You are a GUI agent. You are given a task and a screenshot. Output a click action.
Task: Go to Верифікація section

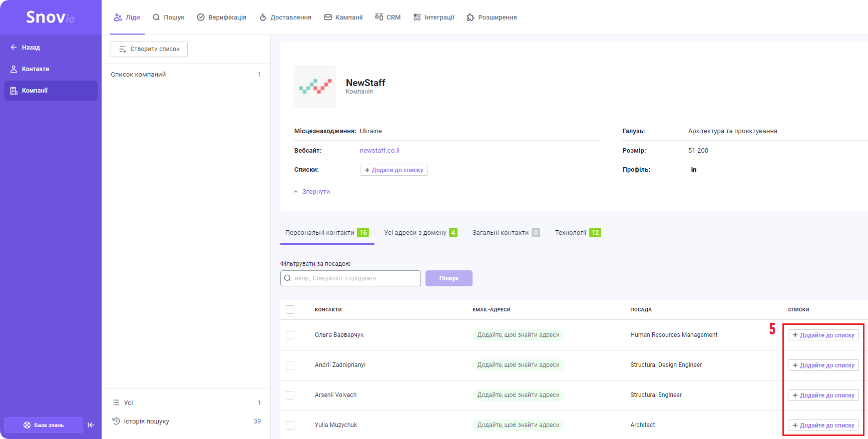(x=222, y=17)
